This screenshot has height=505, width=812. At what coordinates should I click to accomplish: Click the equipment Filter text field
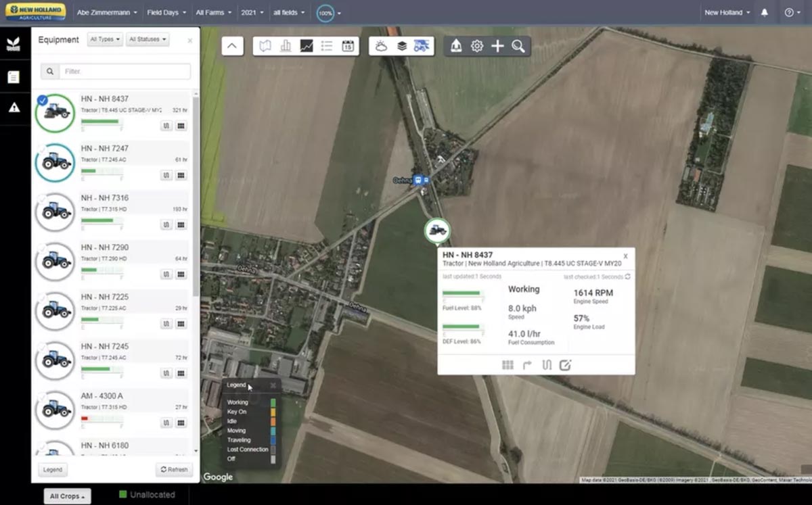pyautogui.click(x=125, y=71)
